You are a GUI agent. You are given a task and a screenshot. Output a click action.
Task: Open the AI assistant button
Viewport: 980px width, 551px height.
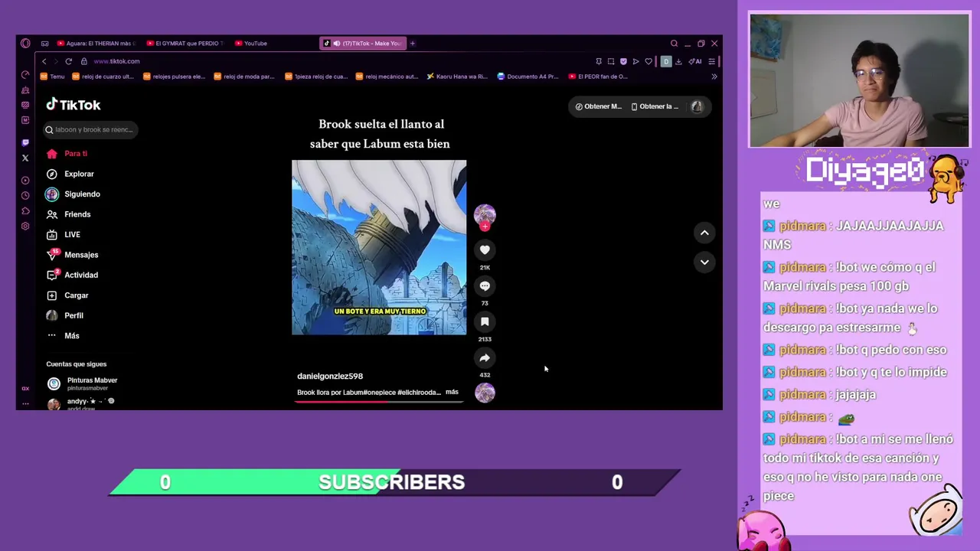point(695,61)
